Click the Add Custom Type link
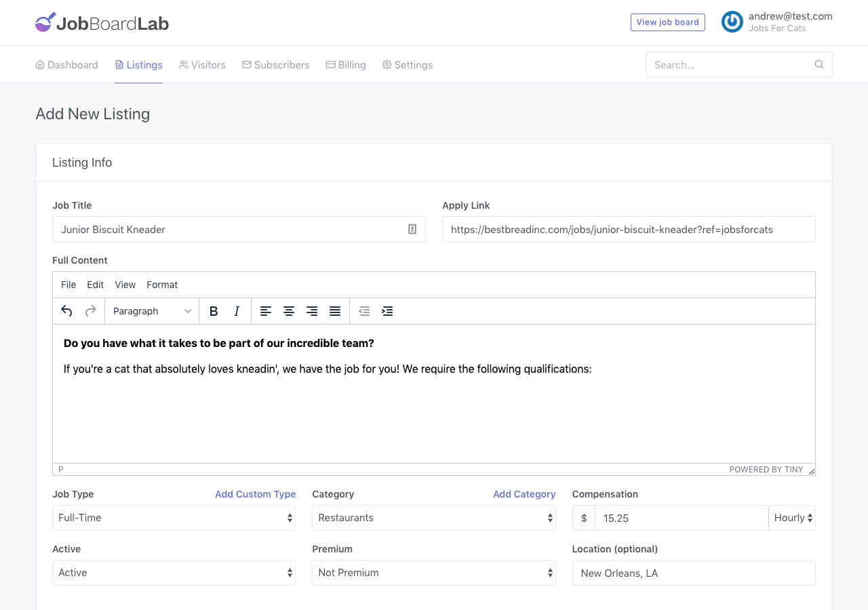868x610 pixels. pos(255,494)
